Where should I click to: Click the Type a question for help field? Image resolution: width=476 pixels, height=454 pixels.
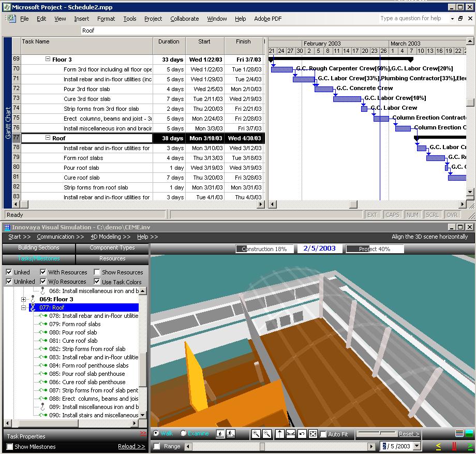click(x=413, y=19)
